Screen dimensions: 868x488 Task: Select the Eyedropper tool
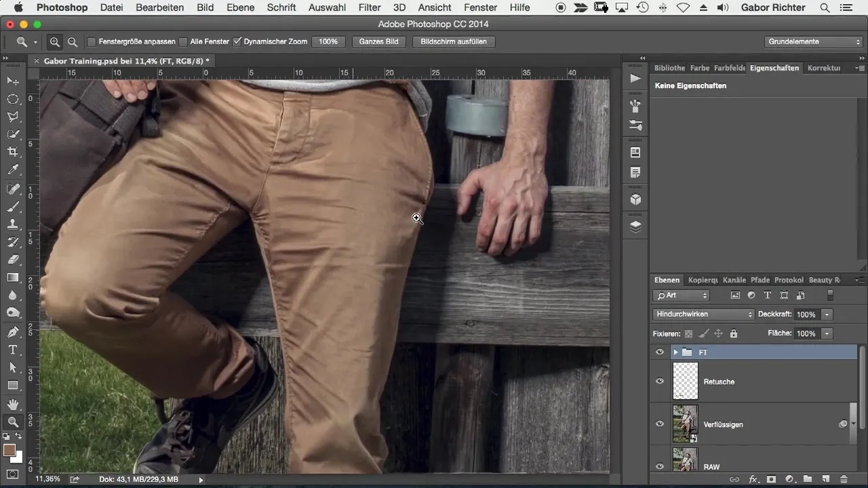pyautogui.click(x=12, y=169)
